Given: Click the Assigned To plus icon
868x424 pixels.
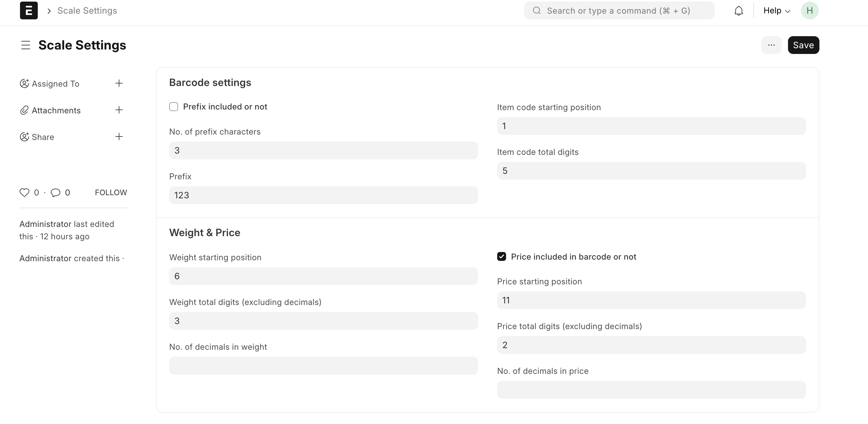Looking at the screenshot, I should (x=118, y=83).
